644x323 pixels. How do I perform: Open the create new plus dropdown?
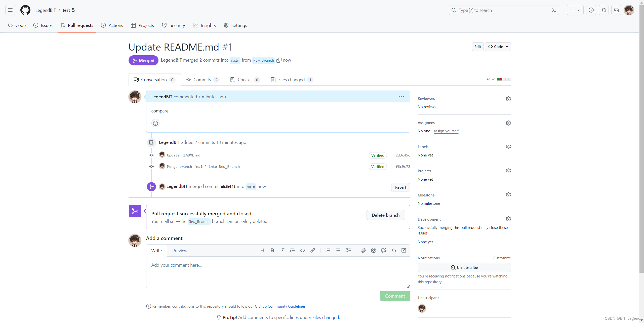(x=575, y=10)
